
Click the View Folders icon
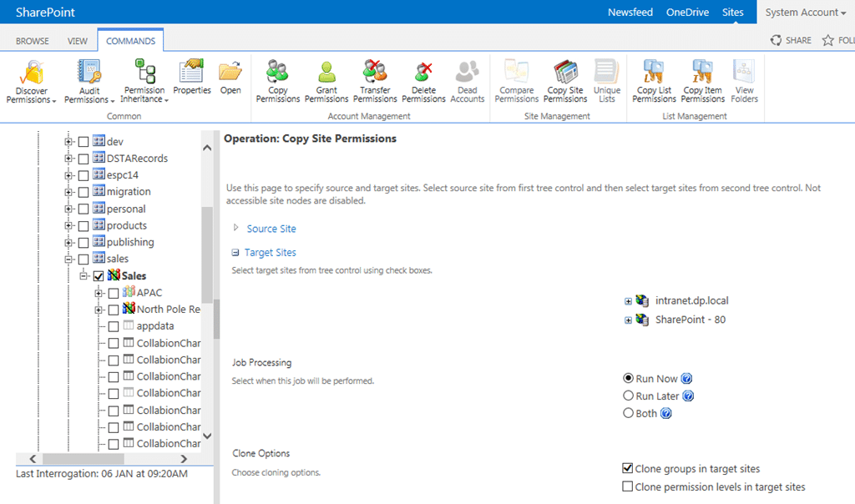pyautogui.click(x=744, y=72)
